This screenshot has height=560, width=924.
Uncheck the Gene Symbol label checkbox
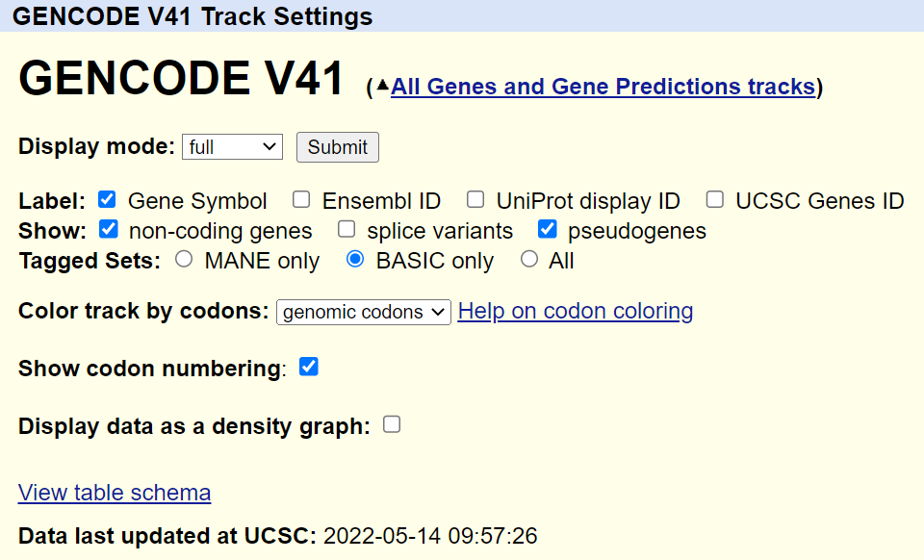coord(108,200)
